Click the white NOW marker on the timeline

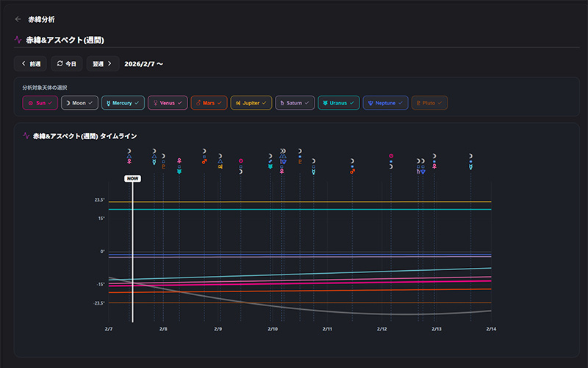132,179
